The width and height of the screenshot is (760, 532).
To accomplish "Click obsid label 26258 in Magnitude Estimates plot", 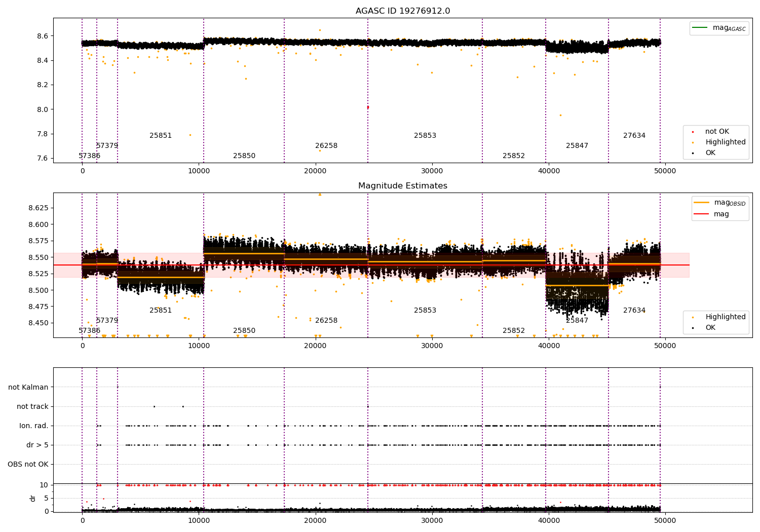I will click(x=326, y=321).
